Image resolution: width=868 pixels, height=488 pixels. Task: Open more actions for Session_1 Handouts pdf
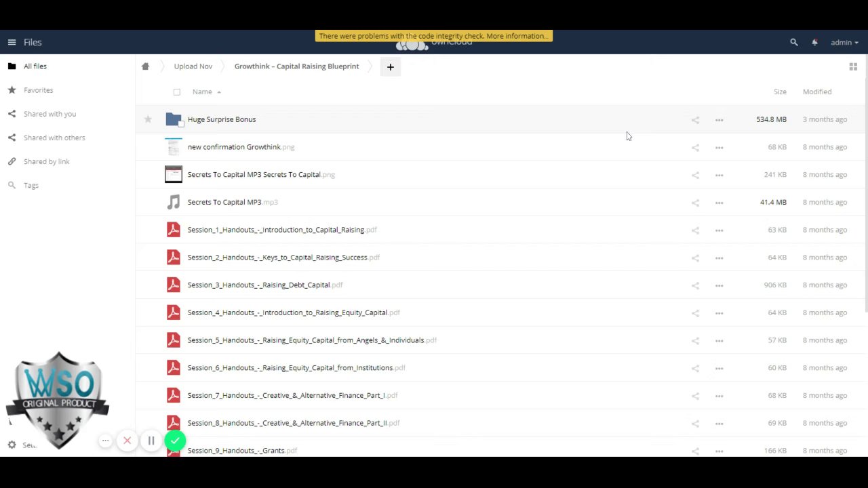tap(719, 230)
